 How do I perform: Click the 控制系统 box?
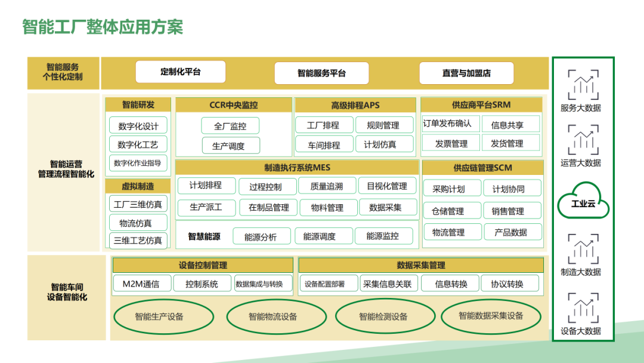tap(202, 283)
